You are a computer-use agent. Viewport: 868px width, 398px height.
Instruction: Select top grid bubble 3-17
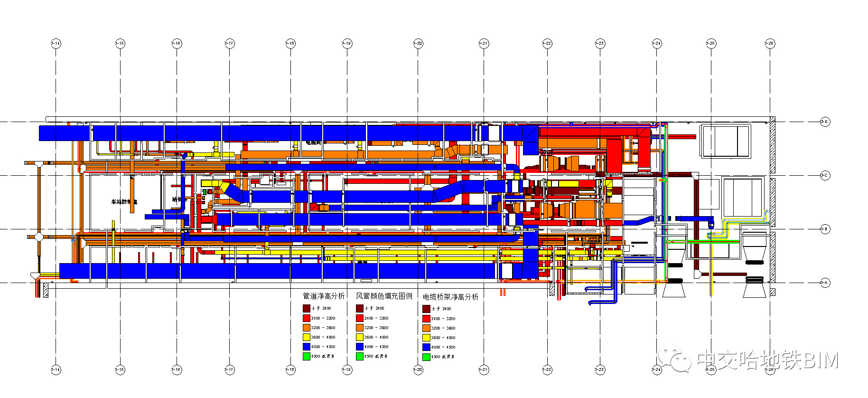(x=229, y=43)
